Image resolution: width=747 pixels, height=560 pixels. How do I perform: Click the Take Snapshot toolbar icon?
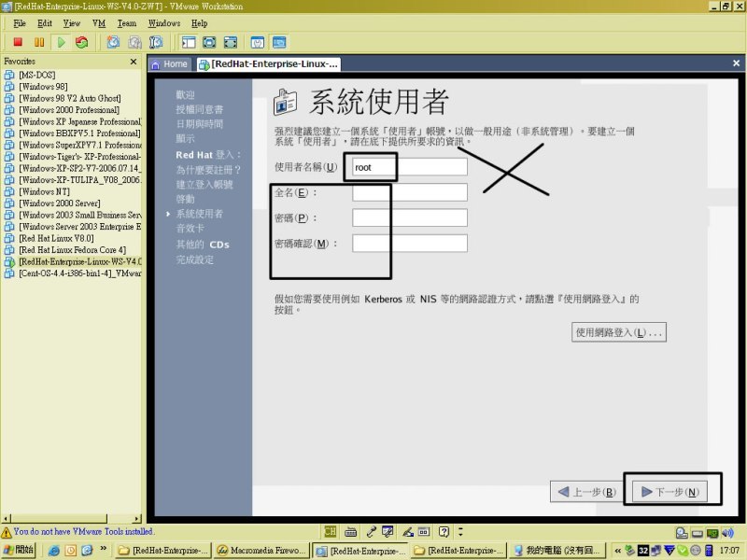[113, 42]
